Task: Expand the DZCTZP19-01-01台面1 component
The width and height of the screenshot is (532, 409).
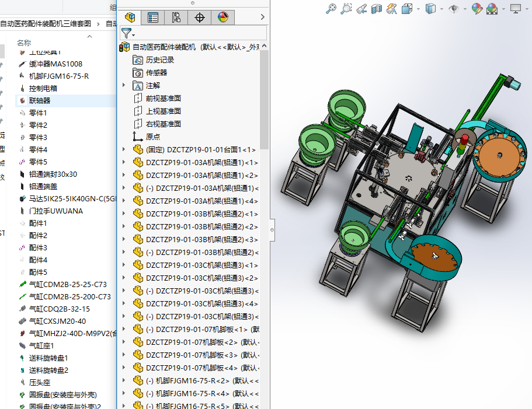Action: tap(124, 149)
